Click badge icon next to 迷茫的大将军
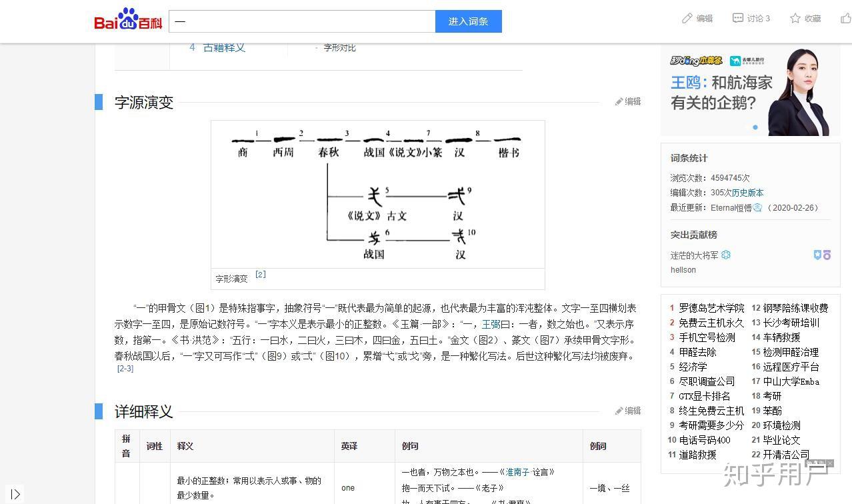The height and width of the screenshot is (504, 852). point(726,255)
